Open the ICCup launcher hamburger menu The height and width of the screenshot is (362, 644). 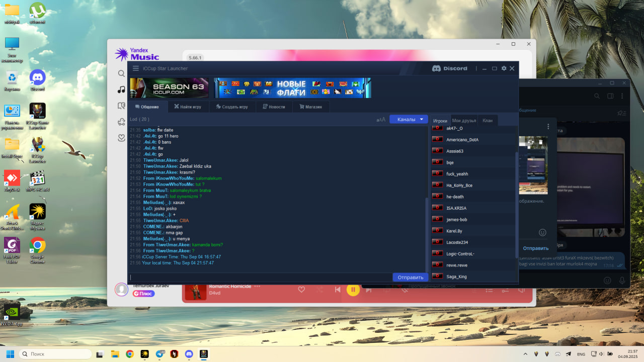pos(135,68)
